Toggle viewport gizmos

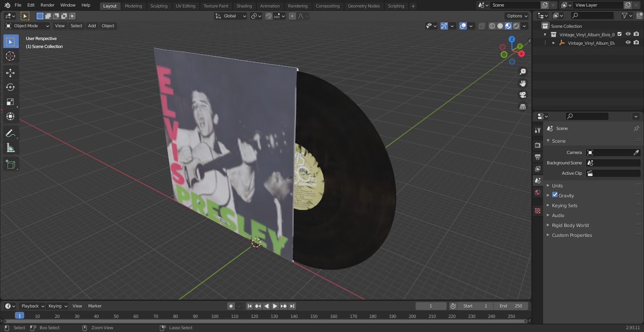coord(444,26)
